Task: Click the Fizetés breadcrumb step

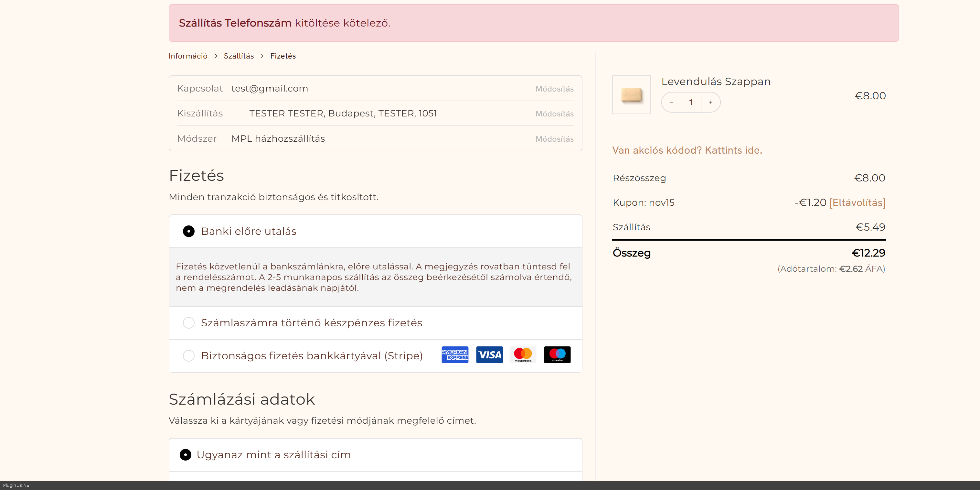Action: coord(283,56)
